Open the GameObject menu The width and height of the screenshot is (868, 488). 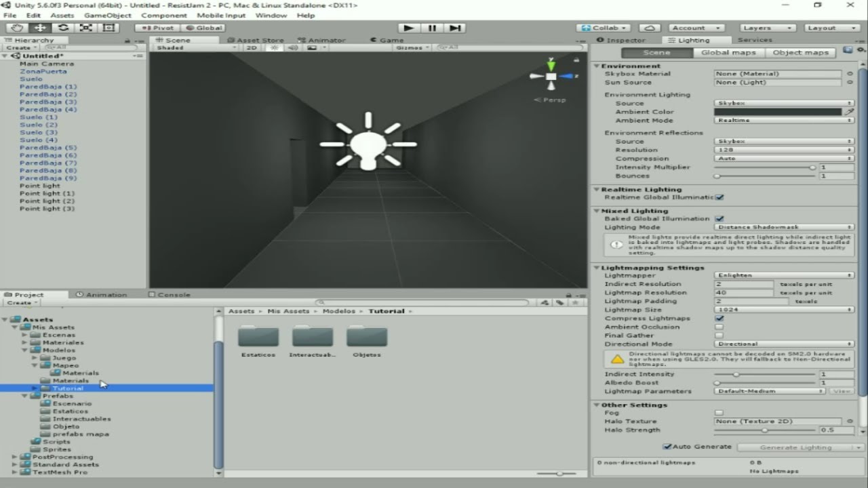[107, 16]
